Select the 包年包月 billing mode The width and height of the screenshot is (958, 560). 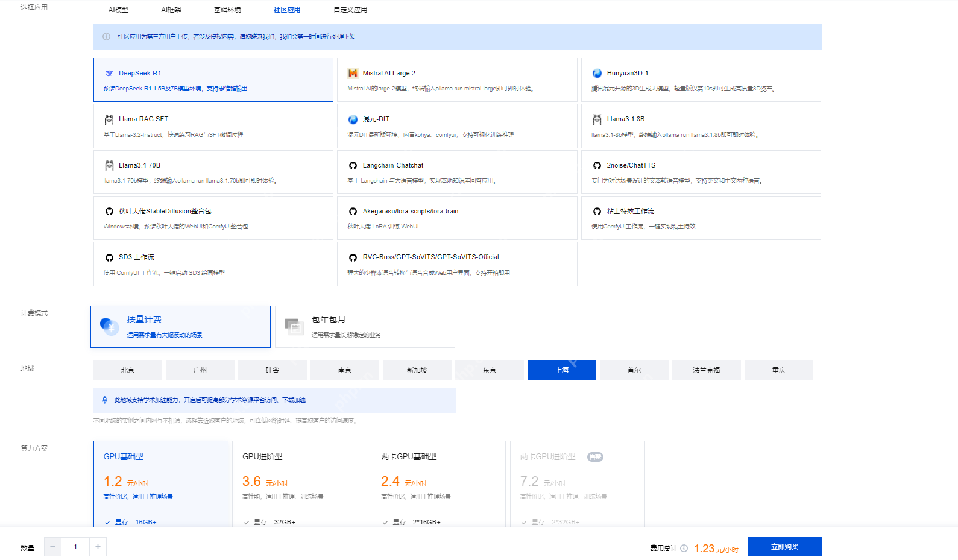365,326
